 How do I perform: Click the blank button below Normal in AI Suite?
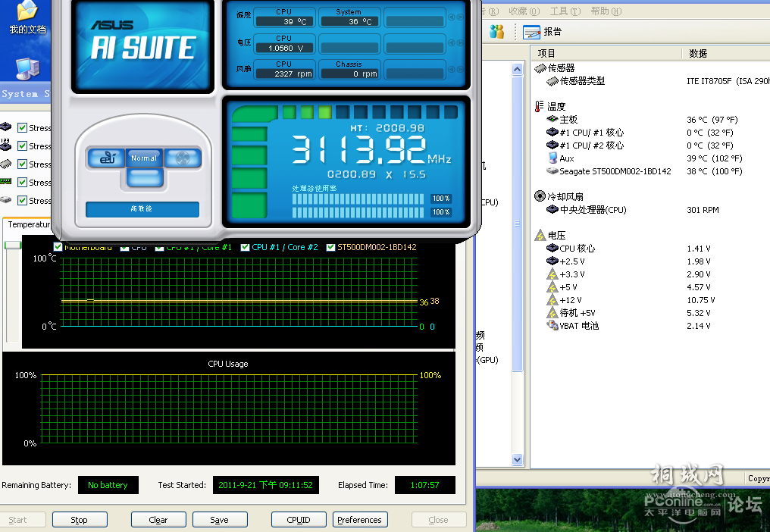144,178
